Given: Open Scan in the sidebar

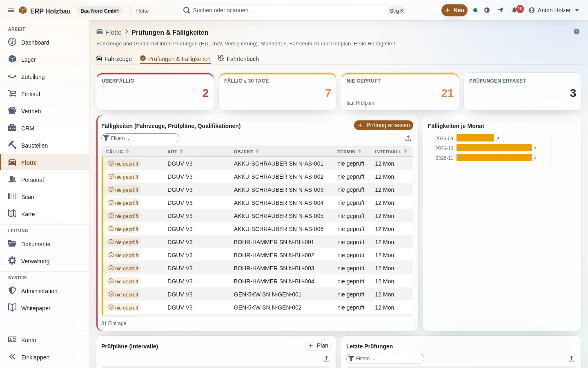Looking at the screenshot, I should [x=45, y=197].
